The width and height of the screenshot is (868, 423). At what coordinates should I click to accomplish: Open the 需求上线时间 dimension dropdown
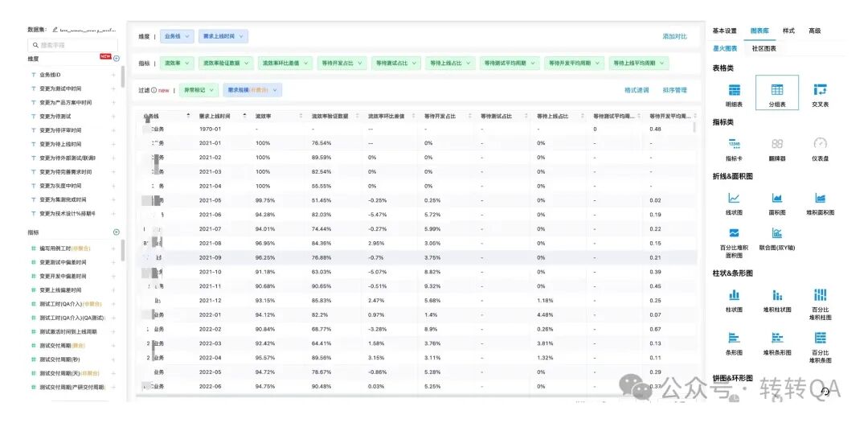point(223,36)
